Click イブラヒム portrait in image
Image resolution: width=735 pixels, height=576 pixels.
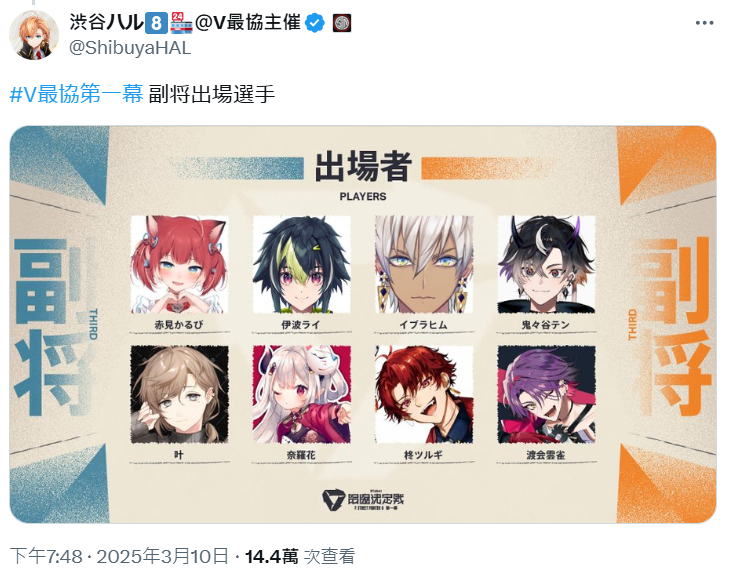click(424, 264)
